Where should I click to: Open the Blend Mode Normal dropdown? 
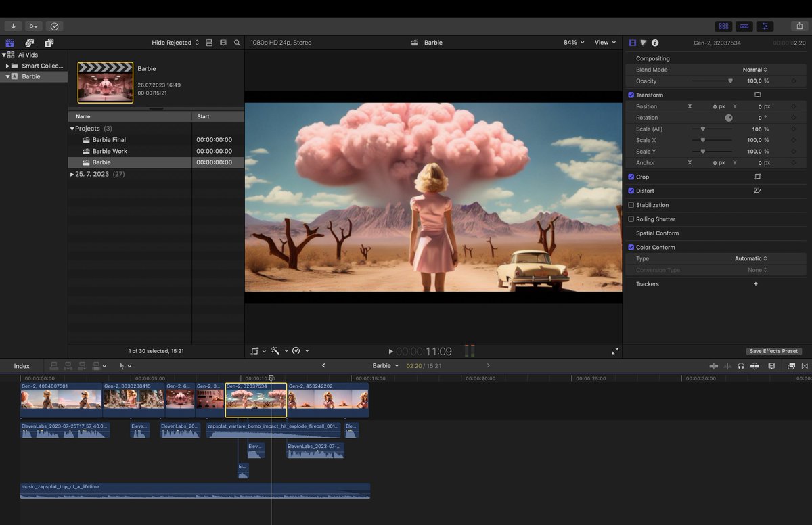(754, 70)
